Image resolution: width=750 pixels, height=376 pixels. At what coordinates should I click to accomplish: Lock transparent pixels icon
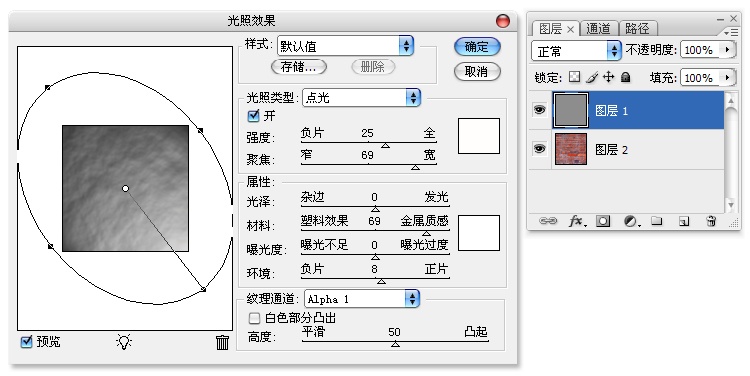pyautogui.click(x=574, y=77)
